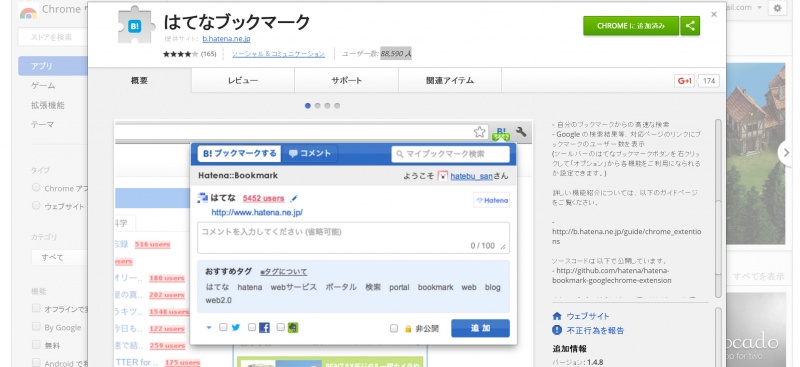
Task: Select アプリ in the store sidebar
Action: pos(53,66)
